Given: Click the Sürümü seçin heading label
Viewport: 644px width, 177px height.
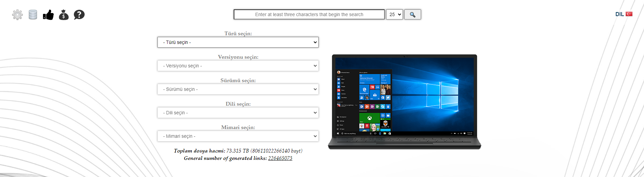Looking at the screenshot, I should (238, 80).
